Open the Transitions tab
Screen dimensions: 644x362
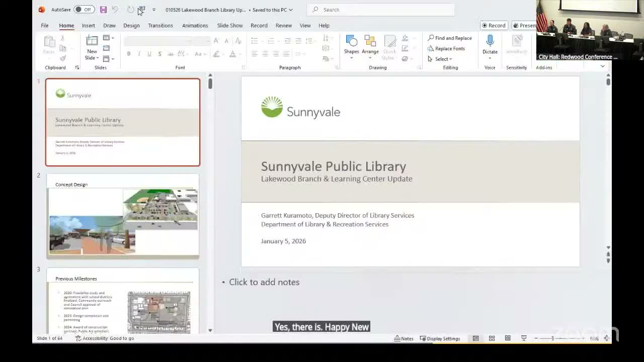[160, 25]
